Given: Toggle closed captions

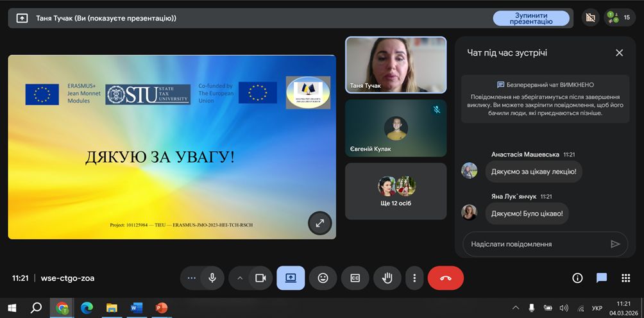Looking at the screenshot, I should click(355, 278).
